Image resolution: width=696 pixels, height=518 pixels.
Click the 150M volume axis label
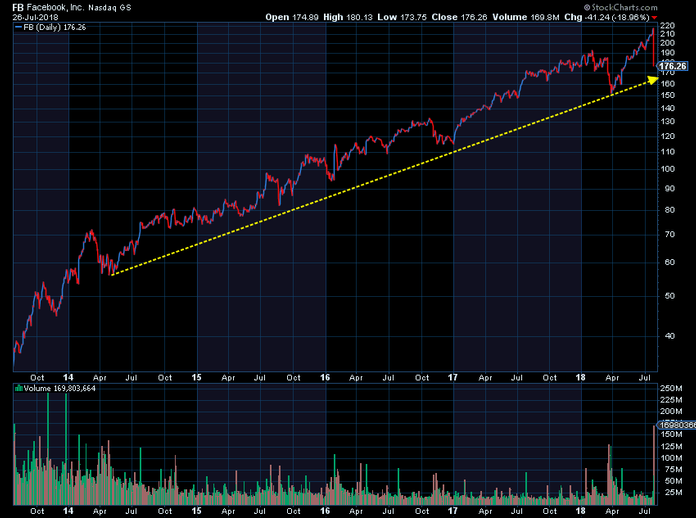671,435
